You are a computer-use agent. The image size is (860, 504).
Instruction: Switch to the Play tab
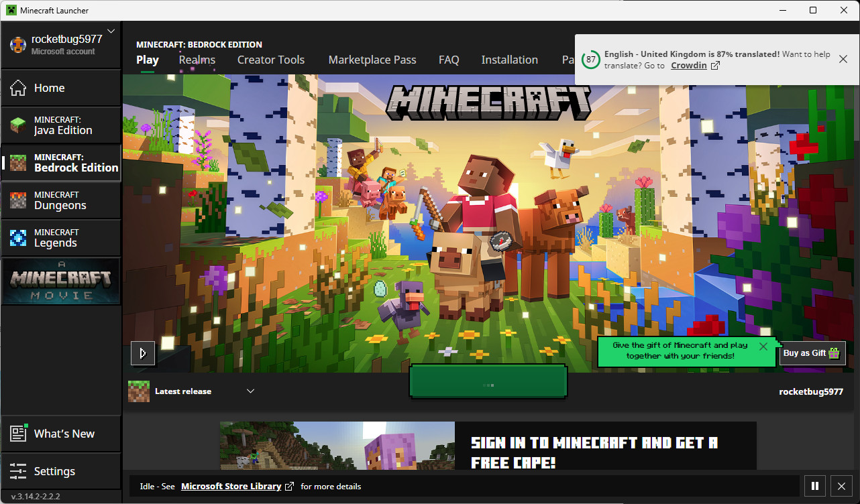click(x=148, y=60)
